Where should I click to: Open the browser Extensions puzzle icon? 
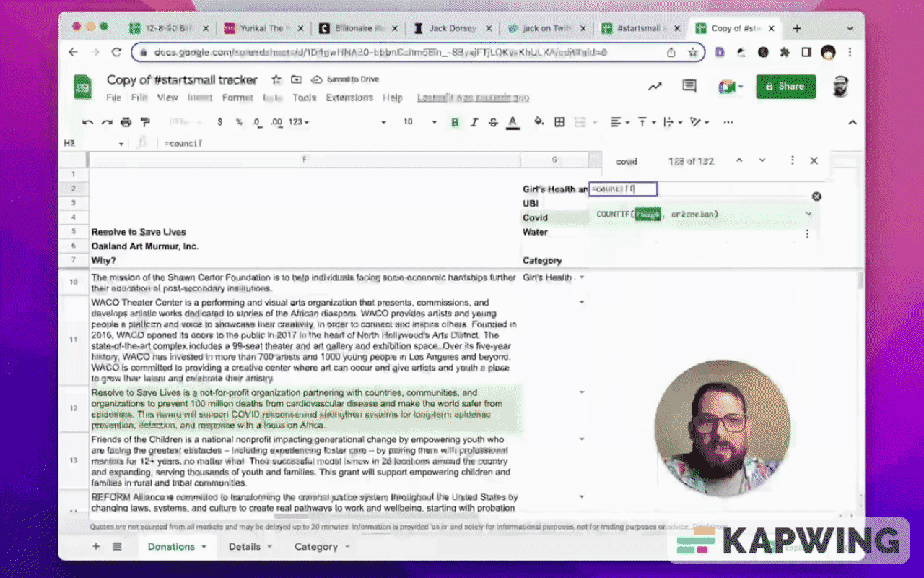(x=785, y=52)
